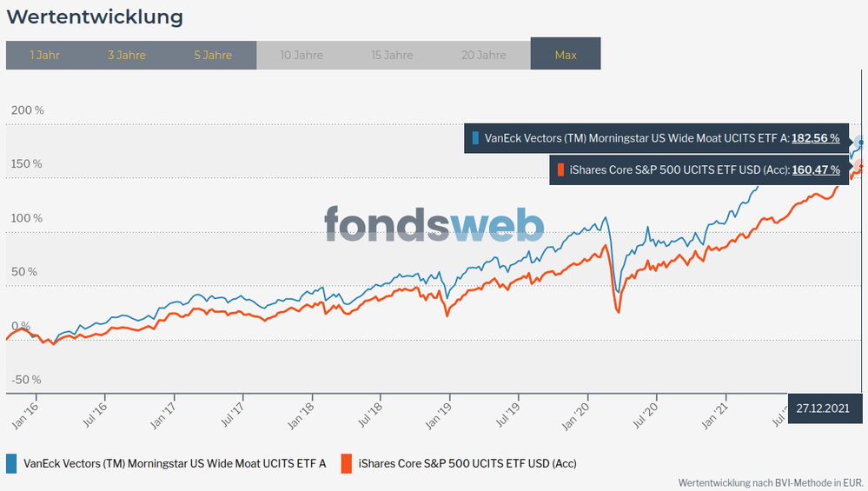Pick the "15 Jahre" period tab
868x491 pixels.
392,55
